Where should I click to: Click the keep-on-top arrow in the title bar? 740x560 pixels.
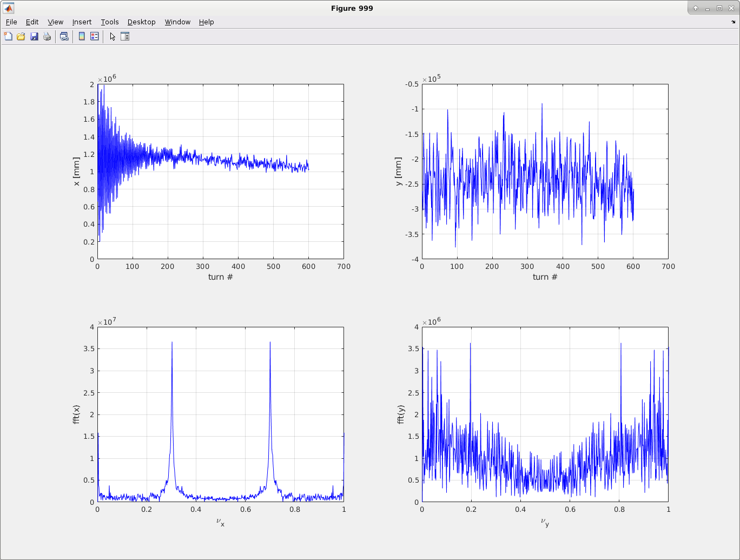696,8
